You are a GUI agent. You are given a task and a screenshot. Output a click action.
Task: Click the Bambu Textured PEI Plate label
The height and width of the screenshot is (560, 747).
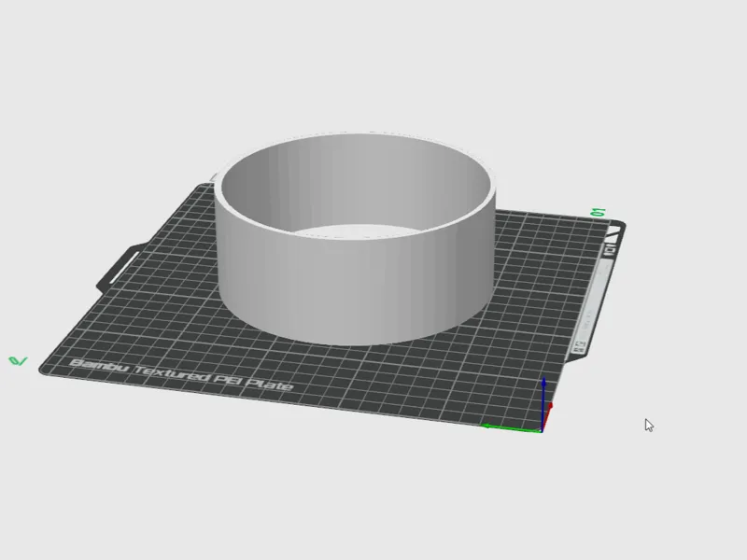[x=181, y=375]
